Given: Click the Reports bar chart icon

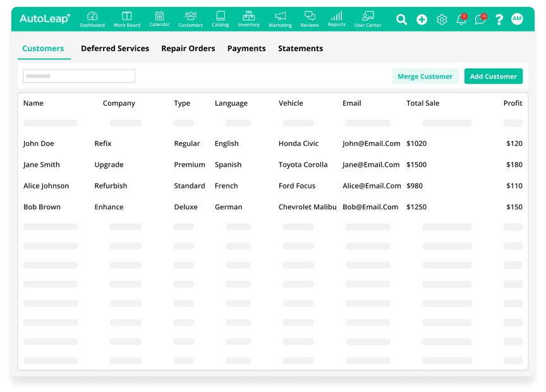Looking at the screenshot, I should pos(337,16).
